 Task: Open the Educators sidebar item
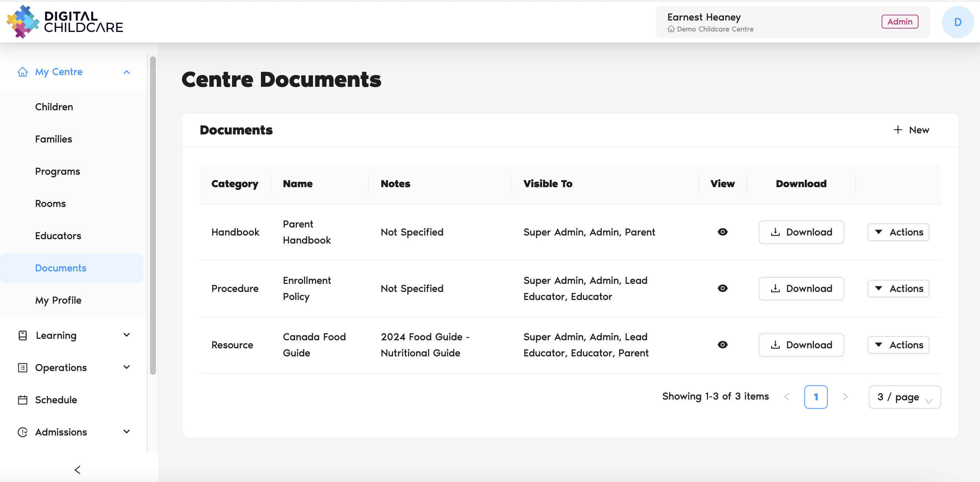click(x=58, y=236)
